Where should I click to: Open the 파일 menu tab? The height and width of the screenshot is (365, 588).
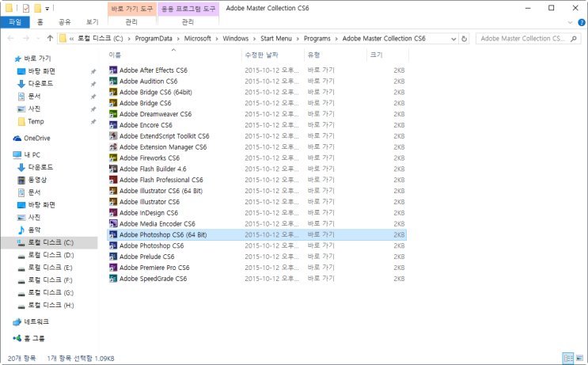click(15, 22)
